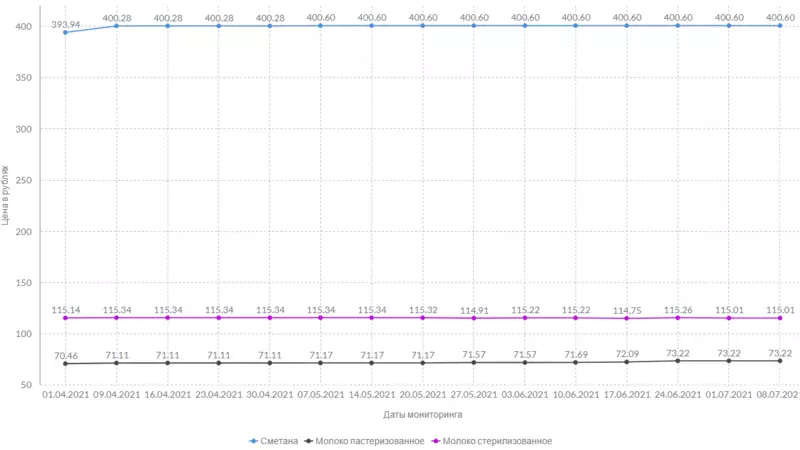Toggle the Сметана series in legend
800x450 pixels.
(x=273, y=440)
